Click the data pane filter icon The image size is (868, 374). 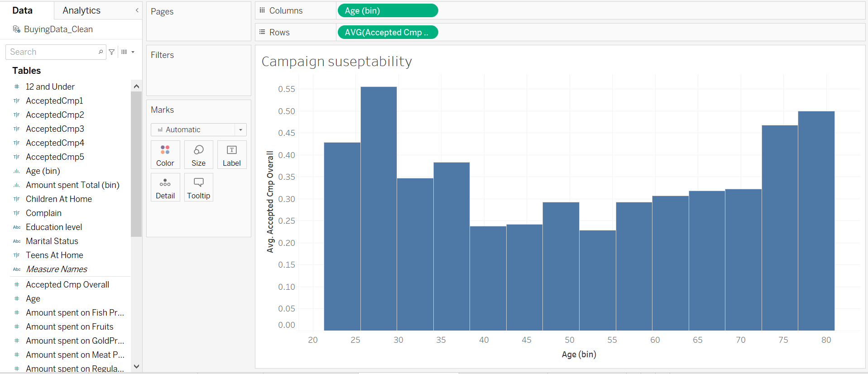point(112,52)
